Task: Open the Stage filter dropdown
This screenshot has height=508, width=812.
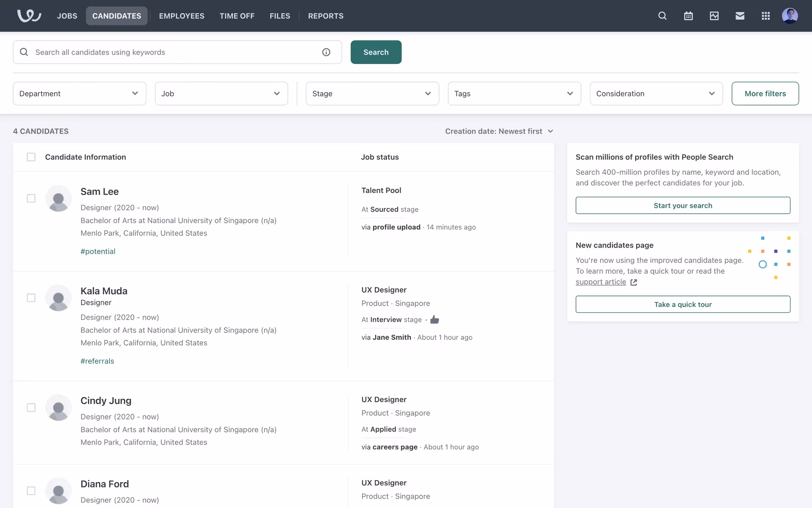Action: tap(372, 94)
